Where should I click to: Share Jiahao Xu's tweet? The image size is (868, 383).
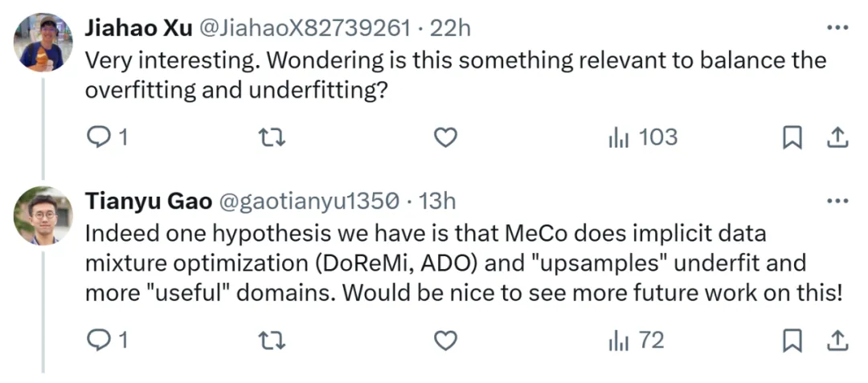click(x=837, y=138)
